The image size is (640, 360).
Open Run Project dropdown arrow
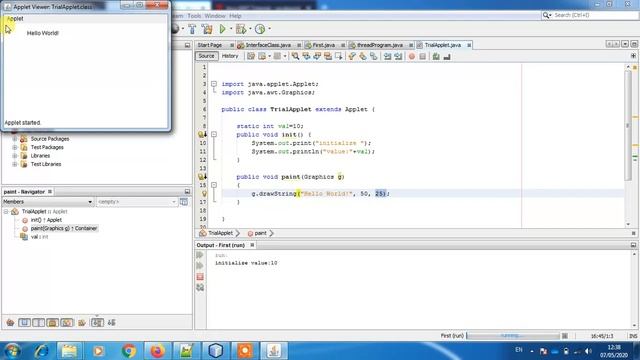(x=231, y=29)
